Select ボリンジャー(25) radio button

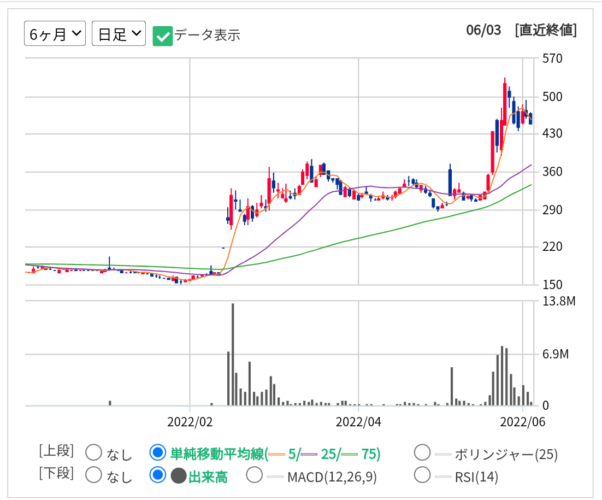[x=422, y=453]
